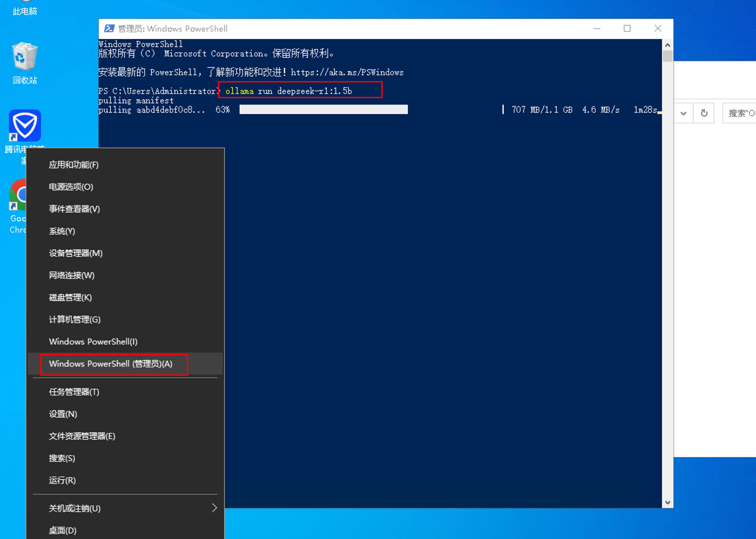Viewport: 756px width, 539px height.
Task: Select 电源选项(O) menu entry
Action: point(125,187)
